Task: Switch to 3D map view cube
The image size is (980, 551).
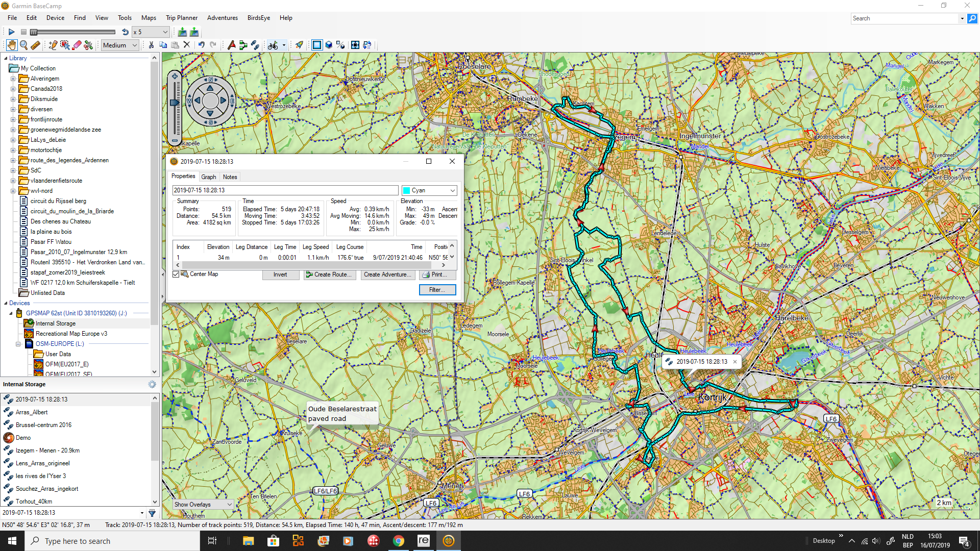Action: click(x=329, y=45)
